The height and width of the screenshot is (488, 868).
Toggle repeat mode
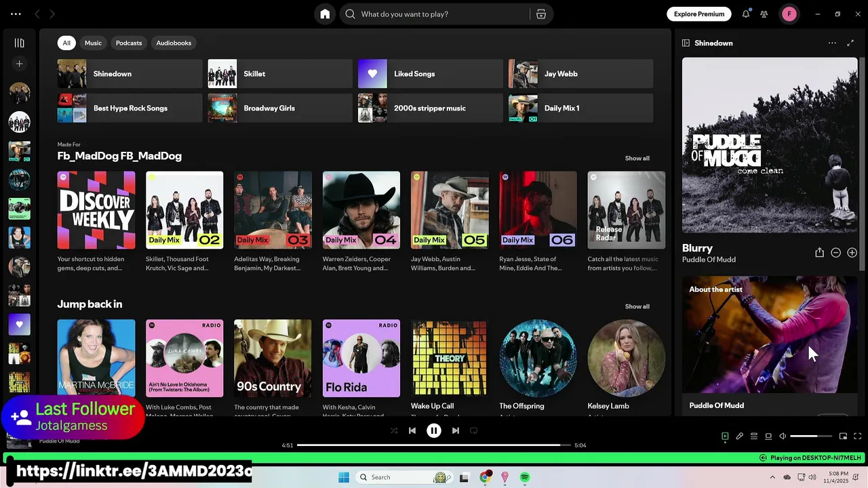click(x=474, y=430)
